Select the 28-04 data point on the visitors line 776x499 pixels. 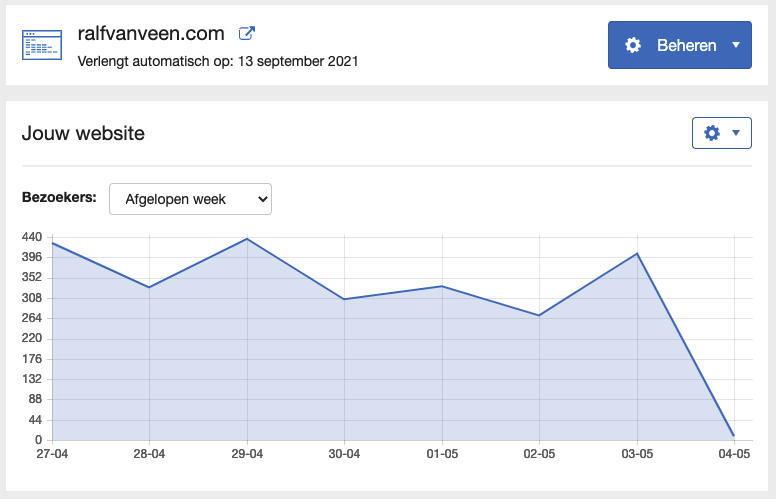pyautogui.click(x=149, y=287)
